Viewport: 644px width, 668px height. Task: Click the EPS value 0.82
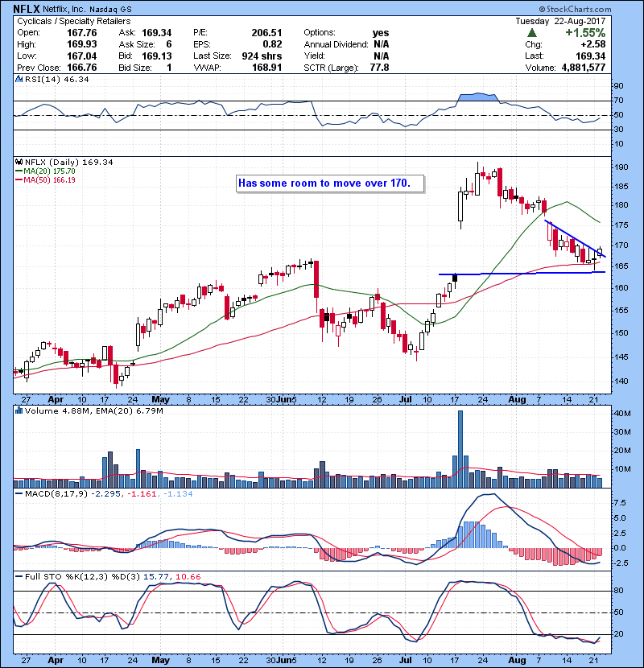(272, 44)
